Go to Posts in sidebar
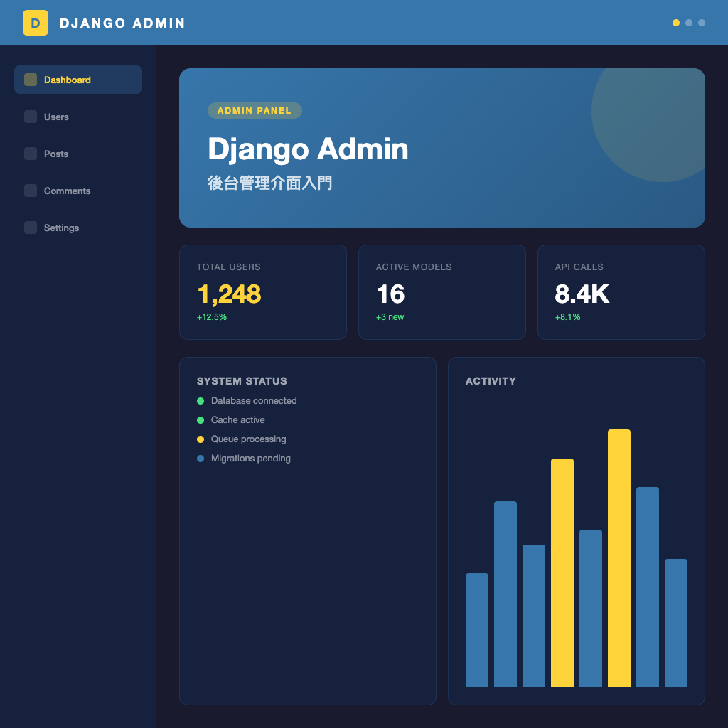The height and width of the screenshot is (728, 728). [78, 154]
